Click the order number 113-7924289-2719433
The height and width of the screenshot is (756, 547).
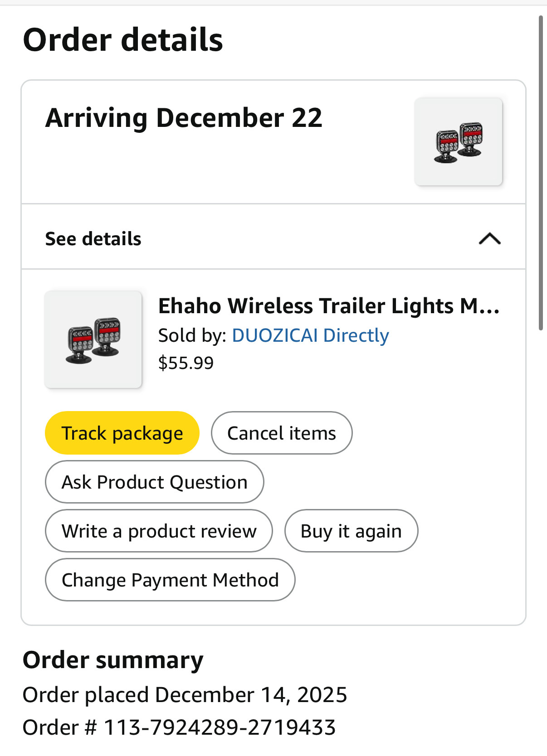pyautogui.click(x=220, y=727)
